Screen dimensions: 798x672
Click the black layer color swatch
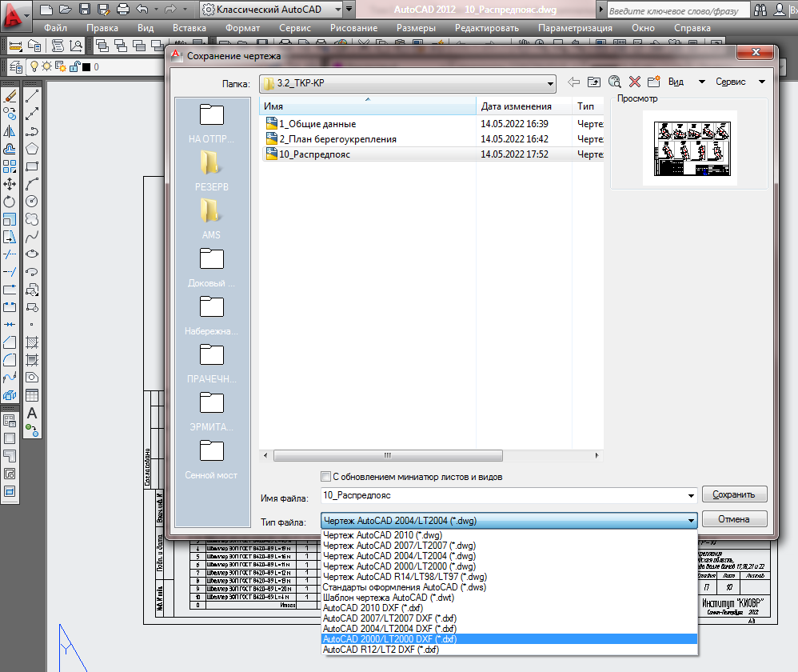pyautogui.click(x=86, y=66)
